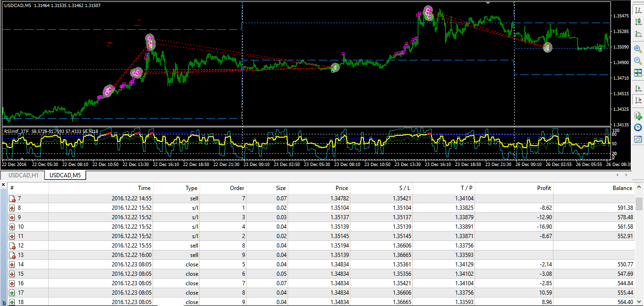Toggle the chart shift icon

point(638,100)
